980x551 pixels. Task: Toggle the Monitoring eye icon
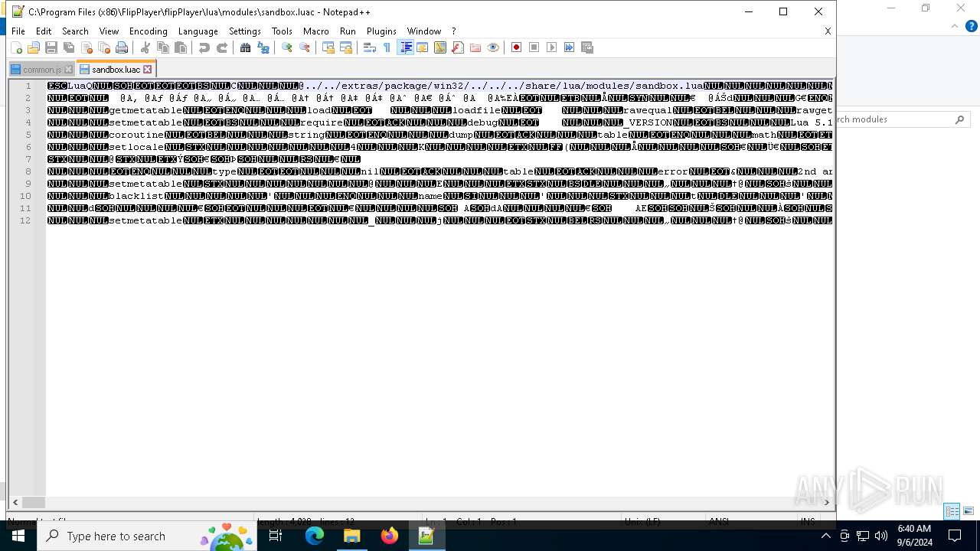(493, 47)
